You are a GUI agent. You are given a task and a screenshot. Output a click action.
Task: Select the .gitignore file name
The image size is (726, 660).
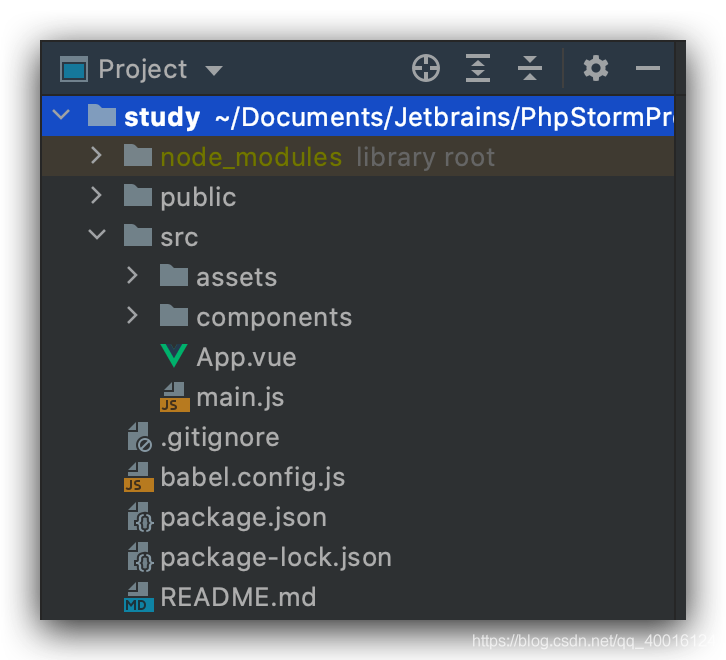[x=220, y=438]
